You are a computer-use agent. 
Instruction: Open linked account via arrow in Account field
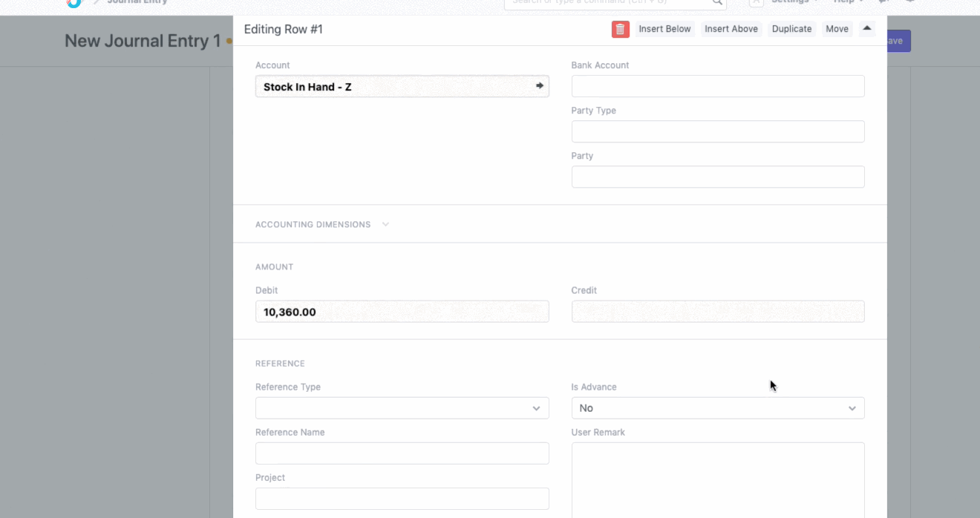540,86
